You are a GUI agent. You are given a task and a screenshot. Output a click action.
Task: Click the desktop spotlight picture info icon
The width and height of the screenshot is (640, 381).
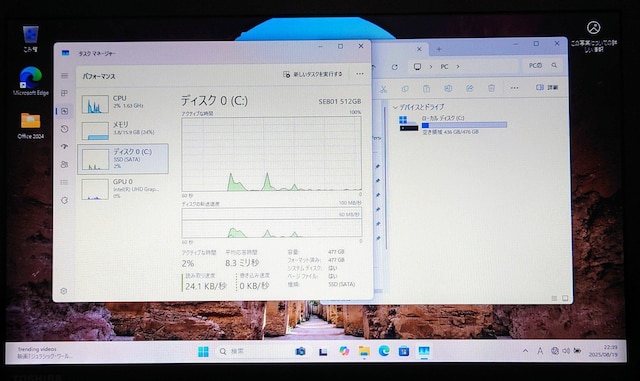click(593, 37)
